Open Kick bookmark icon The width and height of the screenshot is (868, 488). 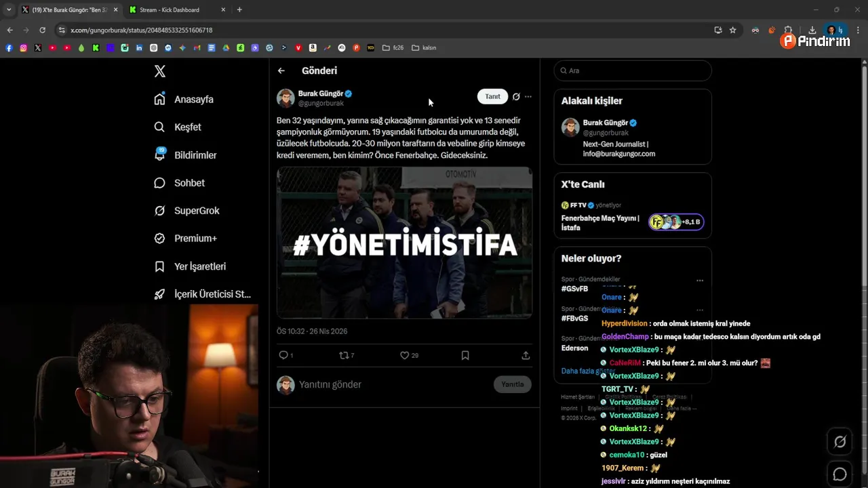pyautogui.click(x=96, y=47)
